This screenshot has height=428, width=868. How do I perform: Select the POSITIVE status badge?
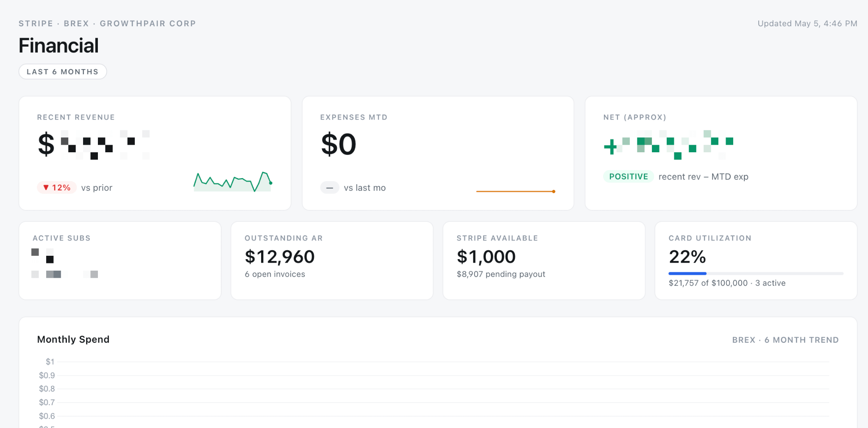629,176
